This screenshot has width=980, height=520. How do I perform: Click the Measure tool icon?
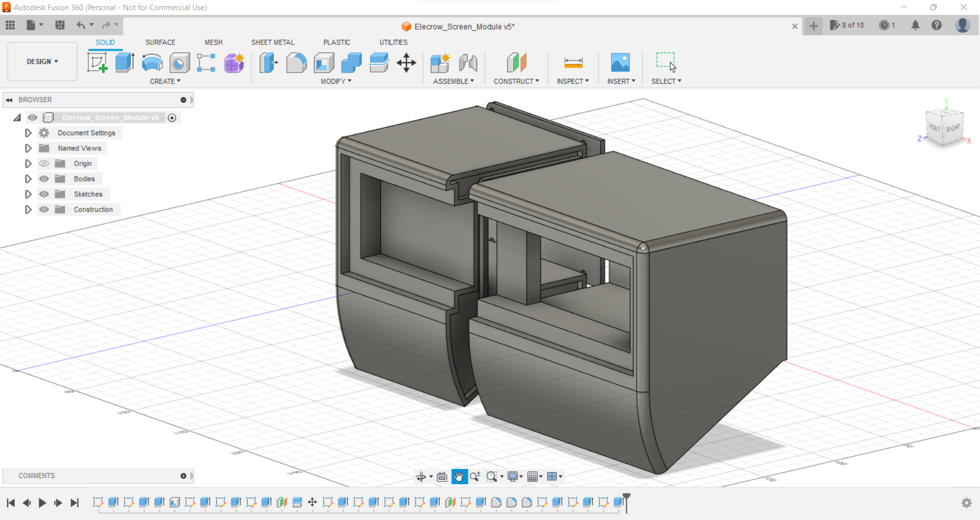[x=573, y=63]
